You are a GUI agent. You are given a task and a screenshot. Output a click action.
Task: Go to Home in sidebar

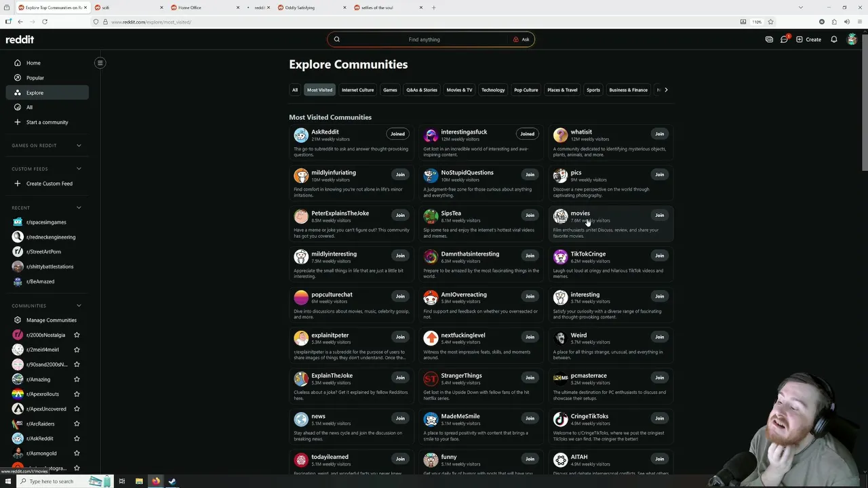tap(47, 63)
